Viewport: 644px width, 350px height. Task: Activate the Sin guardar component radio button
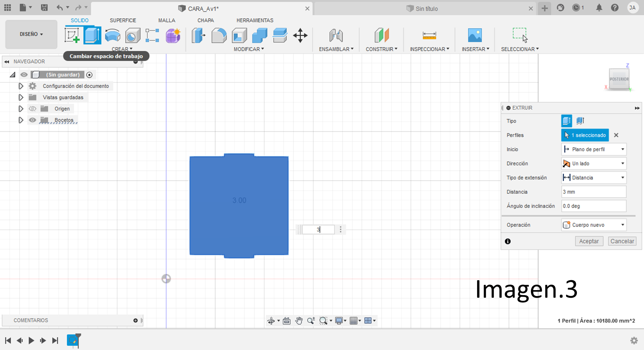pyautogui.click(x=89, y=75)
